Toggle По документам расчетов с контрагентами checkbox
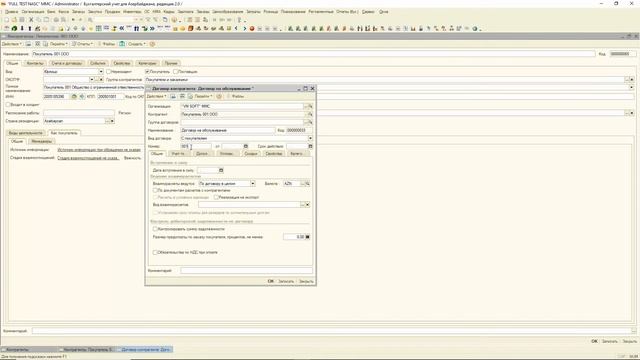This screenshot has width=640, height=360. (155, 190)
